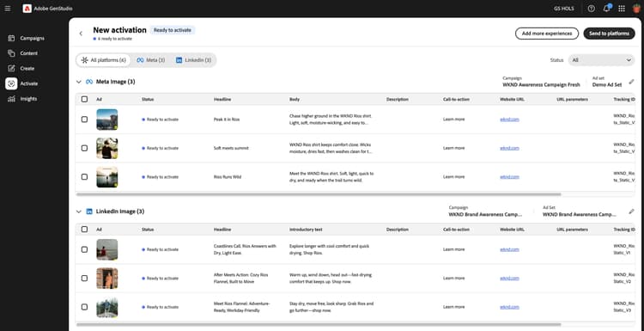Viewport: 644px width, 331px height.
Task: Open the help question mark icon
Action: coord(591,9)
